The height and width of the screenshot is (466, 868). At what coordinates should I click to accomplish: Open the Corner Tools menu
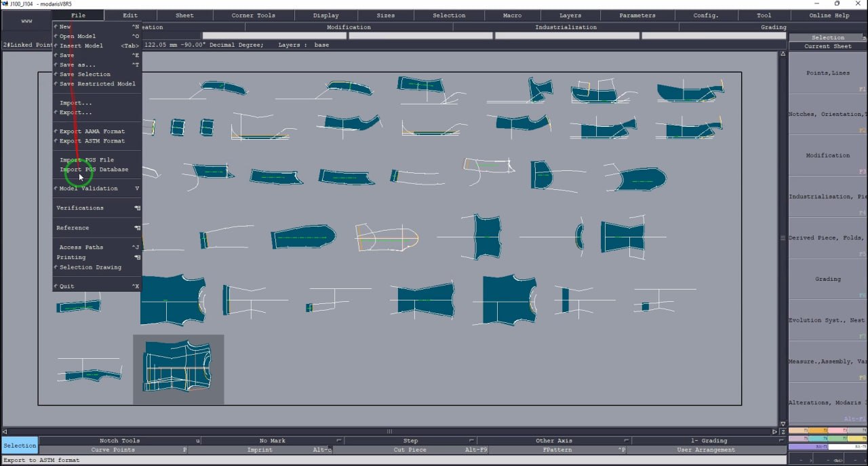[x=253, y=15]
